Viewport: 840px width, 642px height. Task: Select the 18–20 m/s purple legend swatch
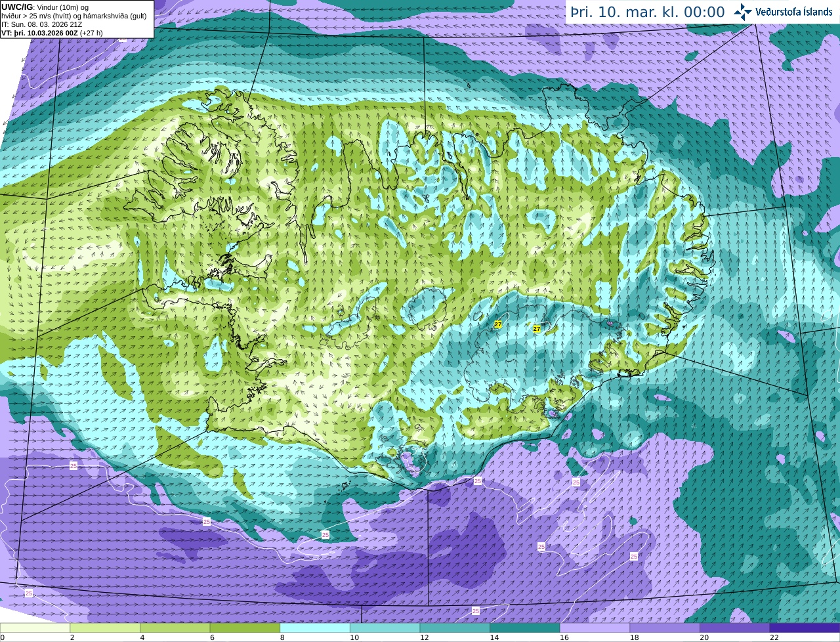click(665, 628)
